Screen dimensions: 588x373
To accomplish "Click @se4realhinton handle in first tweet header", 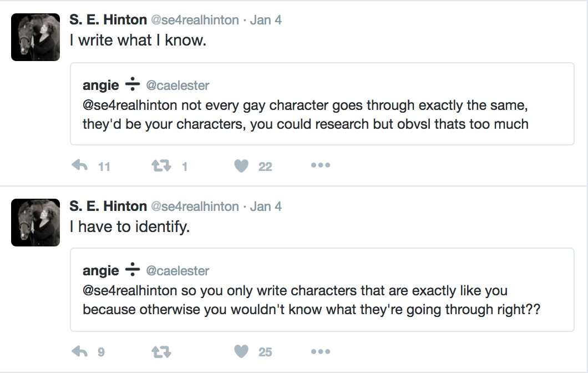I will click(x=195, y=21).
